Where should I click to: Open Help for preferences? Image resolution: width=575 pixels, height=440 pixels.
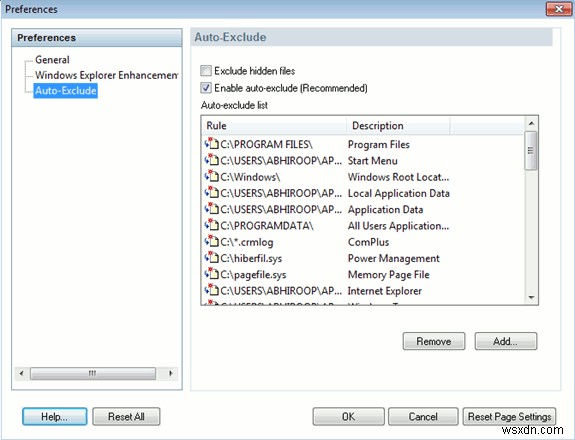[55, 417]
